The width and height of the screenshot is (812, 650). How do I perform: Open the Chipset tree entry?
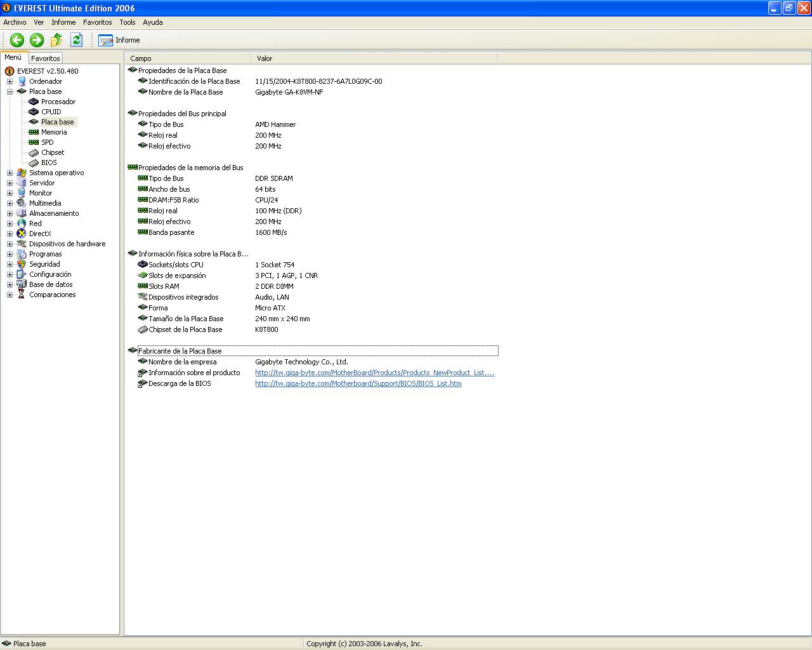[x=53, y=152]
